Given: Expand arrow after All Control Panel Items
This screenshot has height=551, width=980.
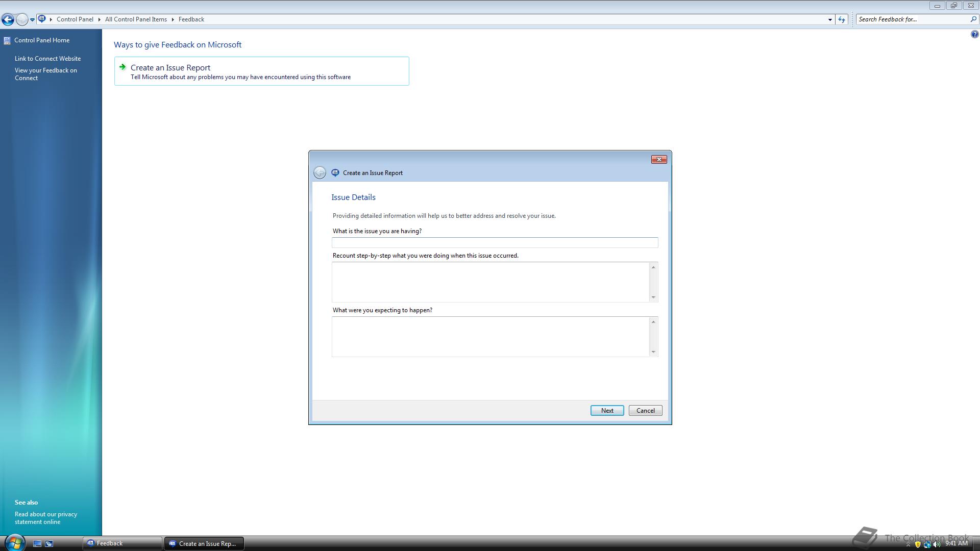Looking at the screenshot, I should pos(173,19).
